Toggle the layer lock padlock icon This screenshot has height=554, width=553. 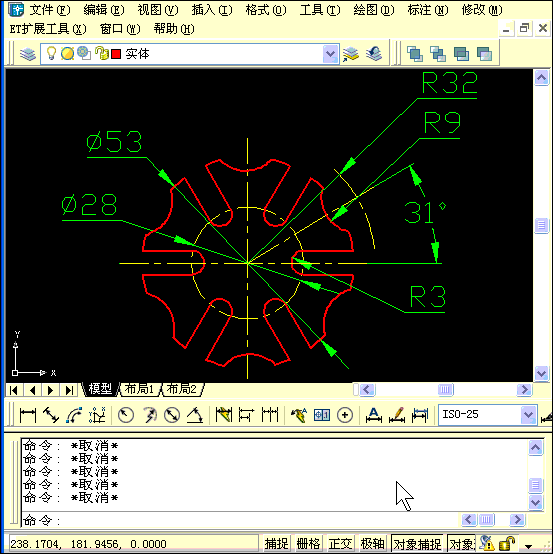tap(102, 53)
